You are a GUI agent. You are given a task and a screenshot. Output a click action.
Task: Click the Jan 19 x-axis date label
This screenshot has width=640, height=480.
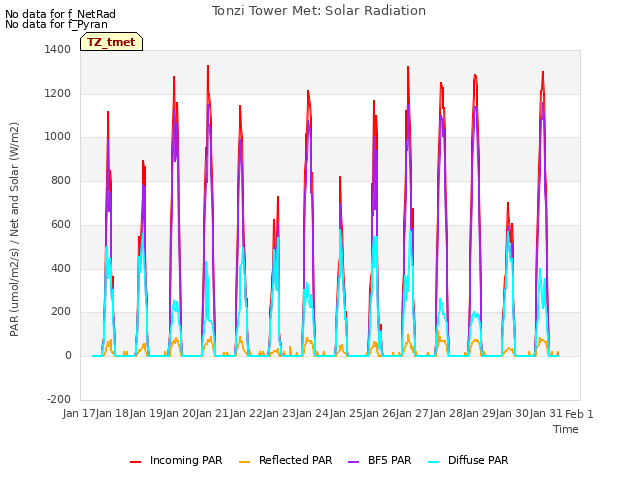point(146,413)
